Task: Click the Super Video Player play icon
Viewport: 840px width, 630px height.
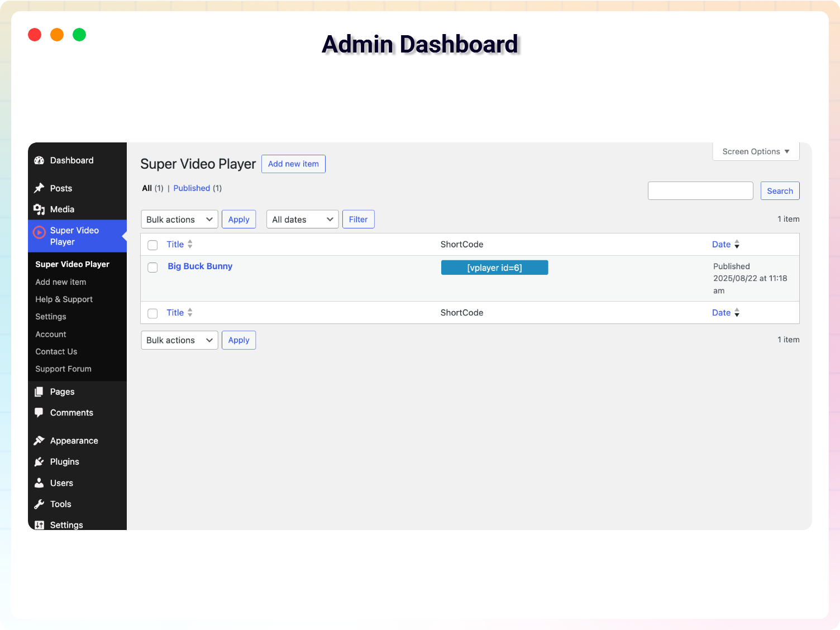Action: (39, 232)
